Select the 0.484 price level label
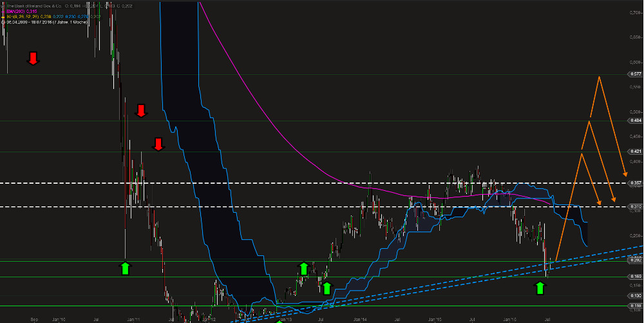 635,121
